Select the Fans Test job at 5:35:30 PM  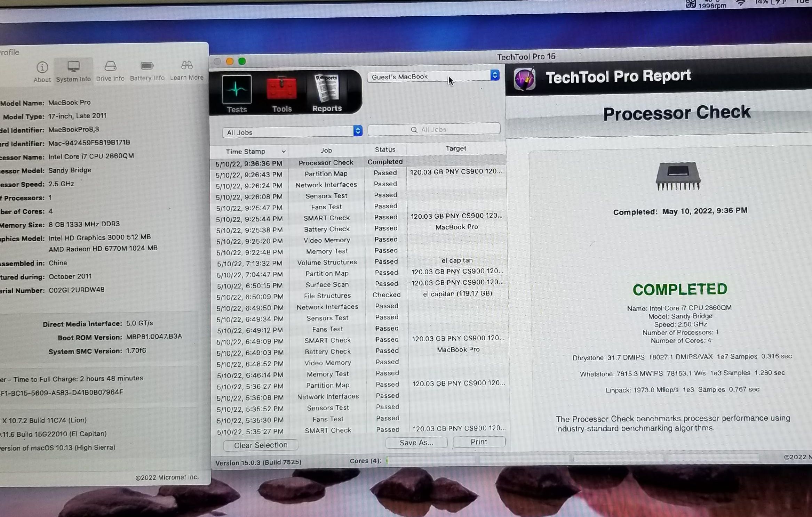click(361, 419)
